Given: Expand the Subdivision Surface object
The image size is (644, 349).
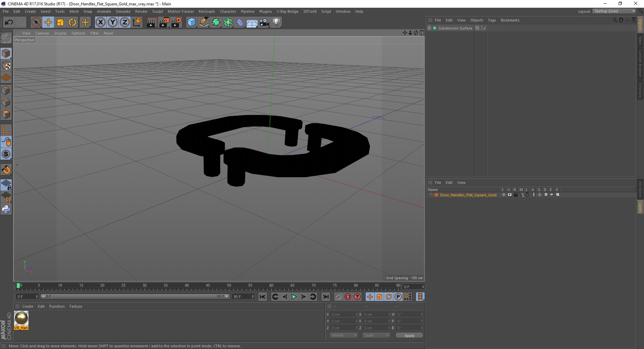Looking at the screenshot, I should 429,28.
